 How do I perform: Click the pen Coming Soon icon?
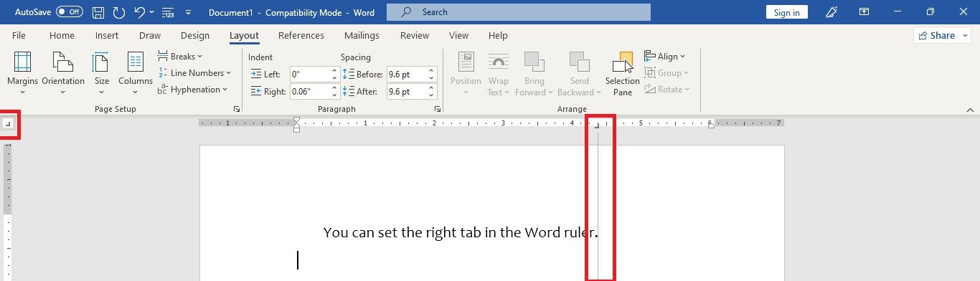click(832, 12)
